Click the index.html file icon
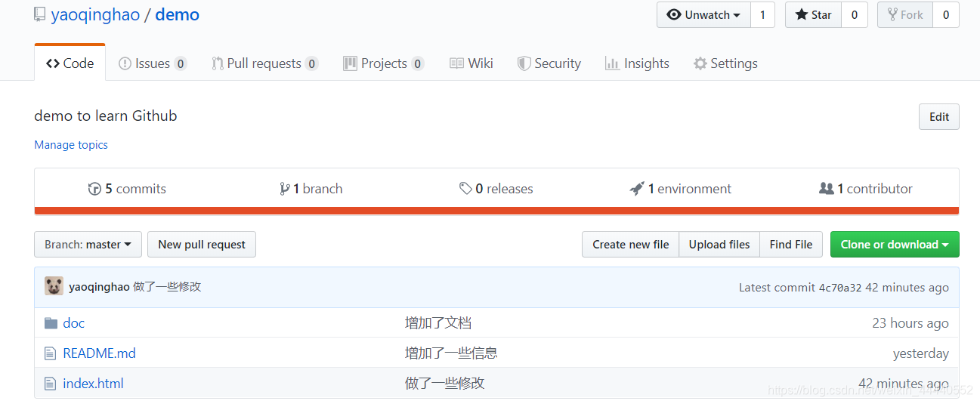Screen dimensions: 980x404 pyautogui.click(x=51, y=384)
